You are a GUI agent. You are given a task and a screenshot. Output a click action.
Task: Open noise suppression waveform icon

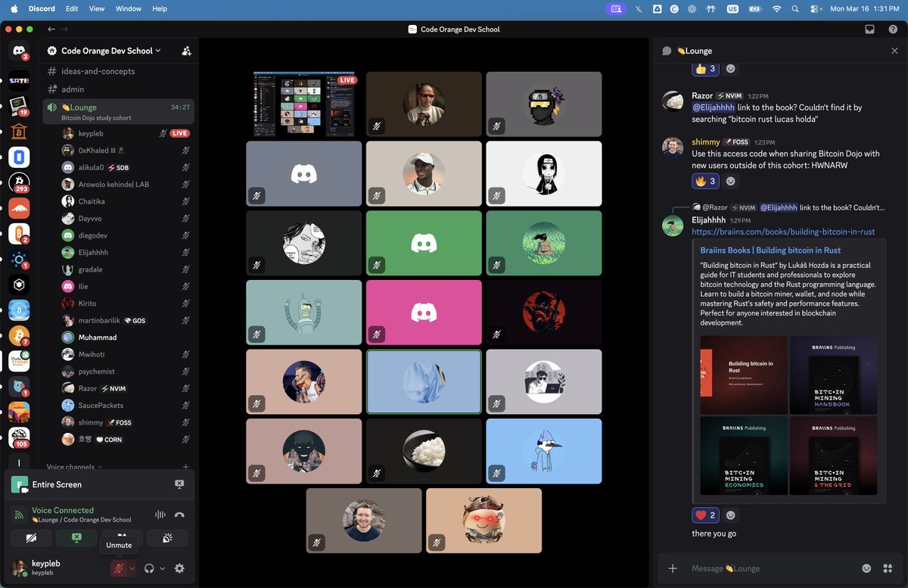pyautogui.click(x=160, y=515)
